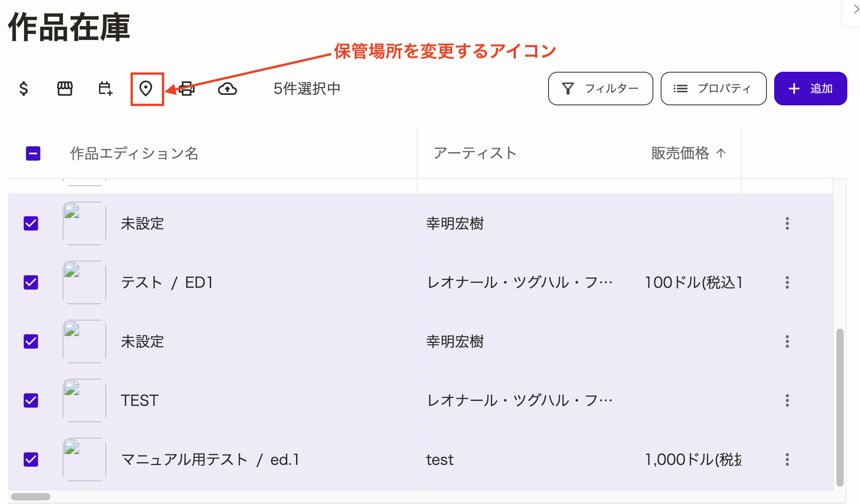The image size is (860, 504).
Task: Change storage location with pin icon
Action: click(x=146, y=89)
